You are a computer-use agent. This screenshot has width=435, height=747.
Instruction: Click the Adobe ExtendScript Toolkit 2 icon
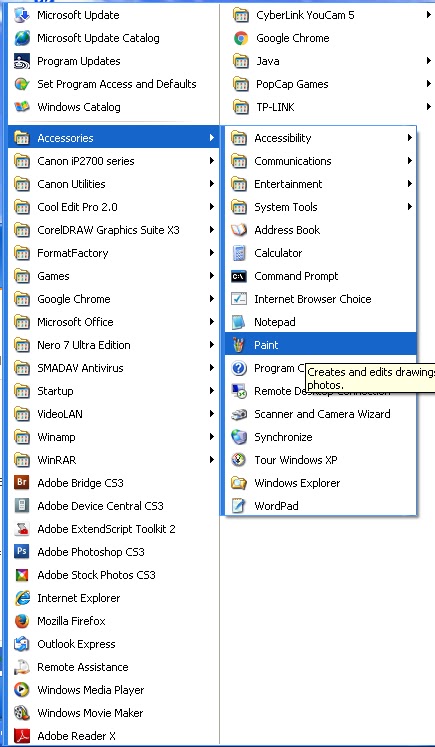pyautogui.click(x=22, y=529)
